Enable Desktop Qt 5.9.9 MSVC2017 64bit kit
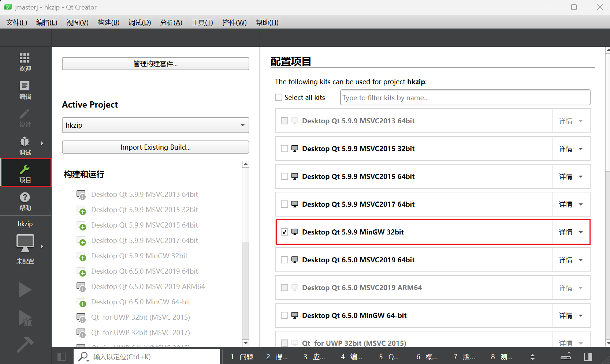Screen dimensions: 610x364 point(284,204)
